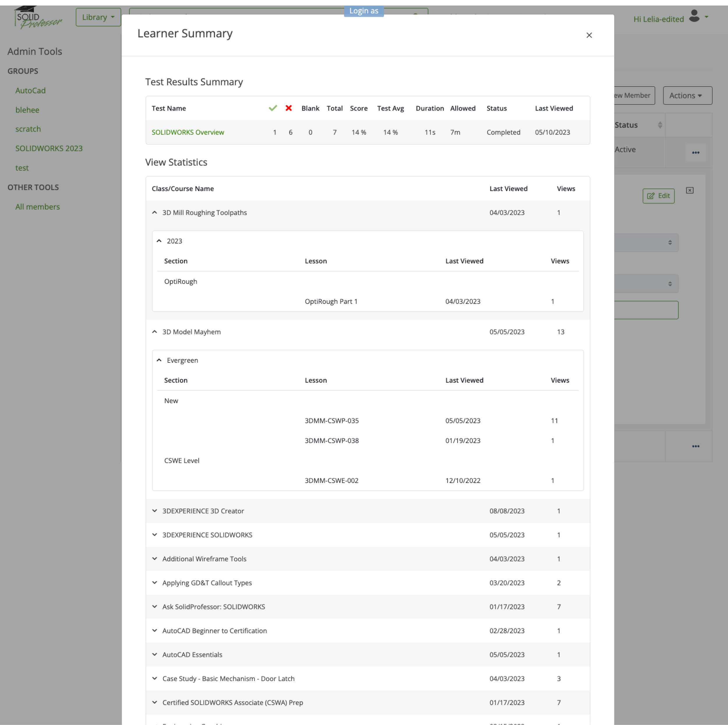Click the ellipsis icon next to Active status
This screenshot has width=728, height=725.
(x=695, y=153)
